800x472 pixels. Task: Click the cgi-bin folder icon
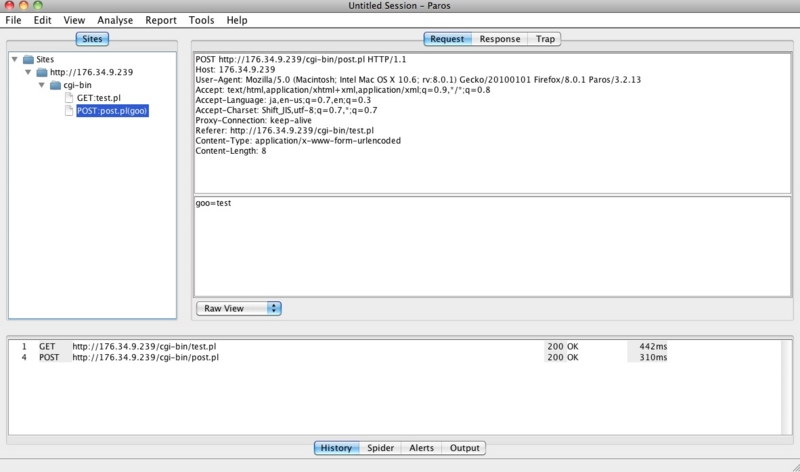(x=55, y=85)
